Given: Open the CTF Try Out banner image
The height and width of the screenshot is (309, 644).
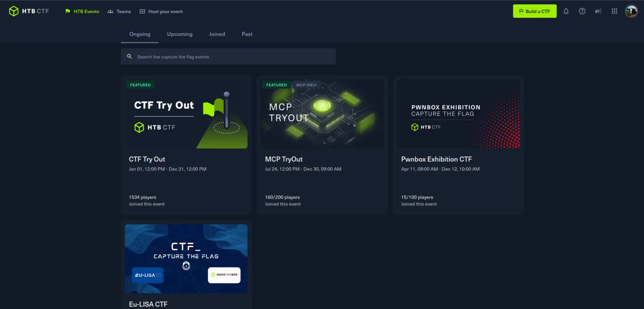Looking at the screenshot, I should coord(186,114).
